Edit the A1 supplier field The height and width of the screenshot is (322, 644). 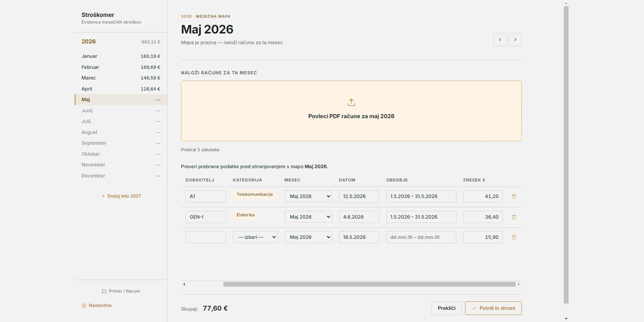coord(206,197)
